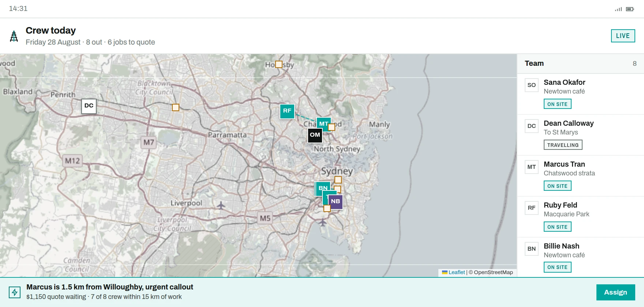Open Marcus Tran's team entry
The image size is (644, 307).
(580, 176)
